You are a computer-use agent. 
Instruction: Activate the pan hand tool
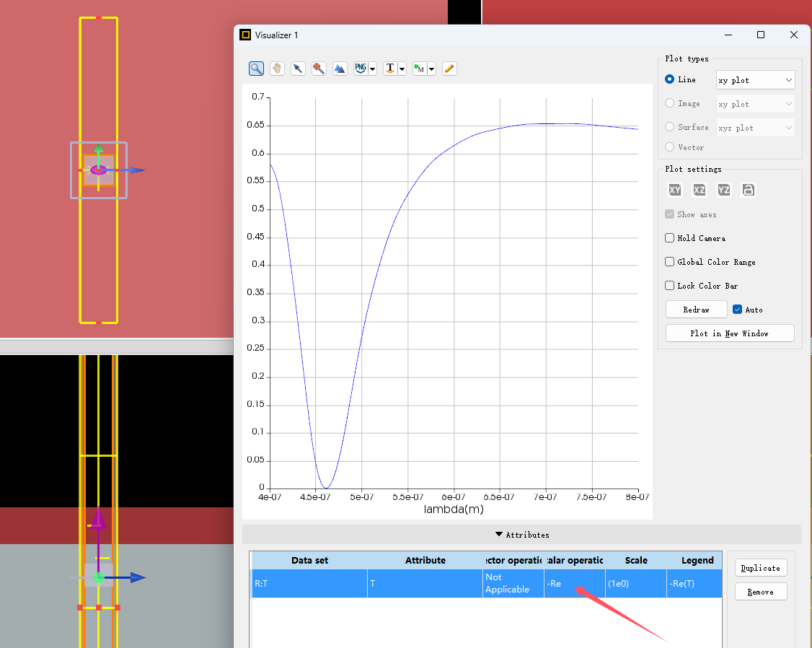click(277, 69)
